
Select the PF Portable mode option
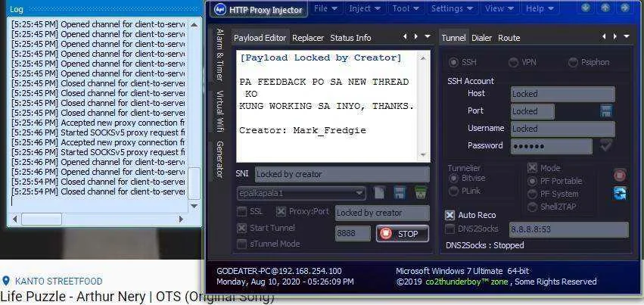532,181
